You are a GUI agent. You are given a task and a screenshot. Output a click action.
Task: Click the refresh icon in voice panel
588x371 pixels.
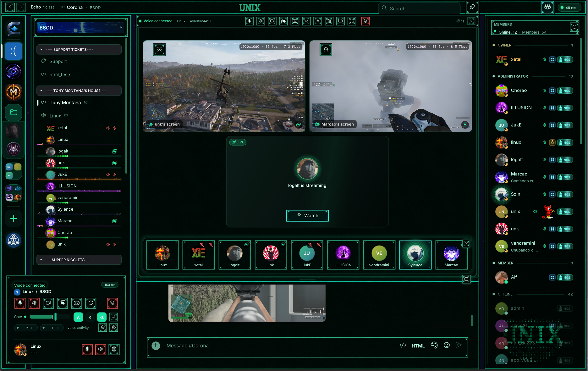(x=91, y=303)
